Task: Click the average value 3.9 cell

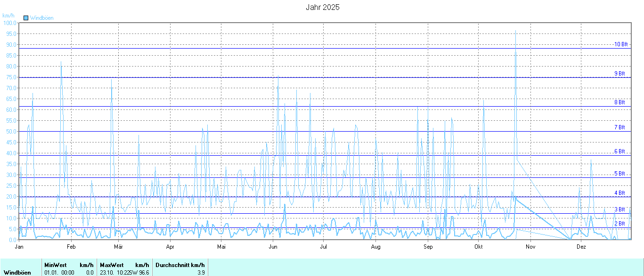Action: 201,272
